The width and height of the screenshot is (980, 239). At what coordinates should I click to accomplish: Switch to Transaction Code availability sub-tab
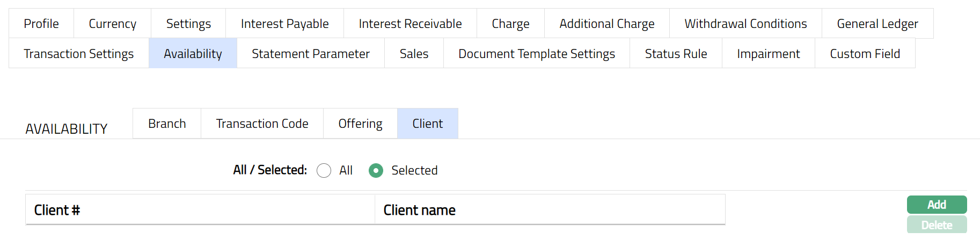(x=262, y=124)
